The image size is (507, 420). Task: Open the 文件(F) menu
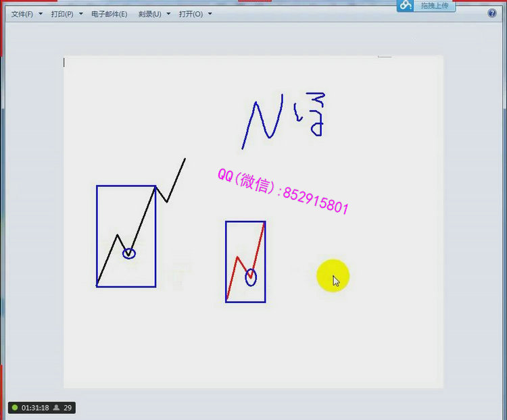[x=22, y=14]
